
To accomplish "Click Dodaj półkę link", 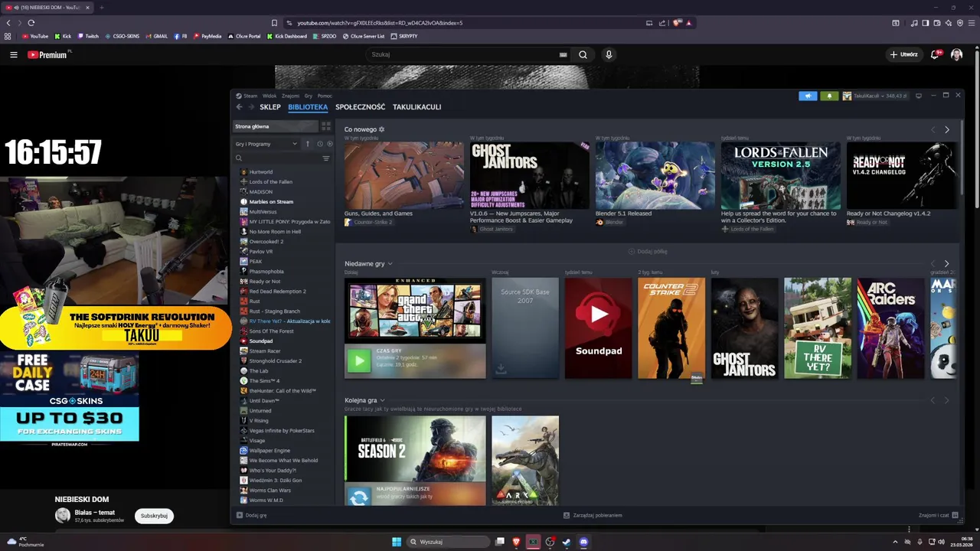I will [648, 251].
